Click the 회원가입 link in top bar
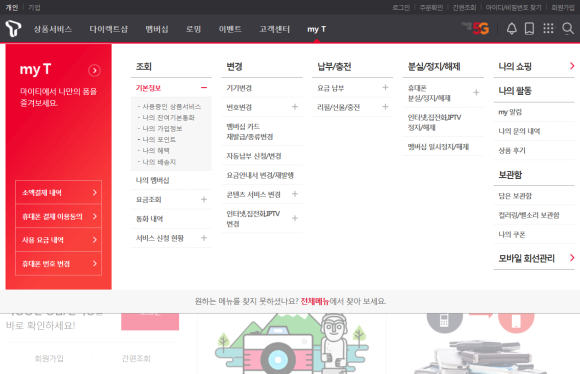The height and width of the screenshot is (374, 580). coord(563,7)
